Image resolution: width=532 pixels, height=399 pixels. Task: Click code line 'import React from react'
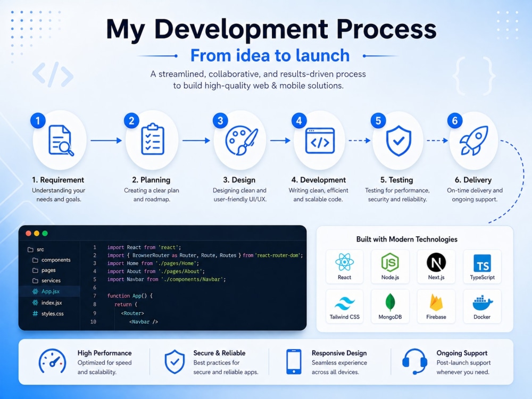click(144, 247)
